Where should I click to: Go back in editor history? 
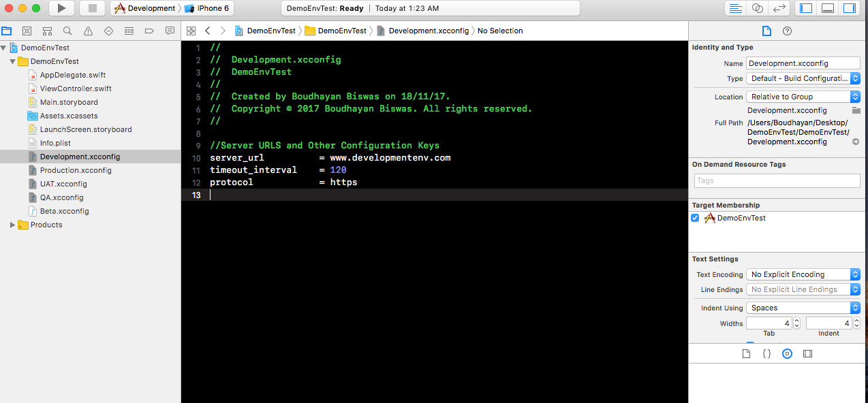tap(208, 31)
